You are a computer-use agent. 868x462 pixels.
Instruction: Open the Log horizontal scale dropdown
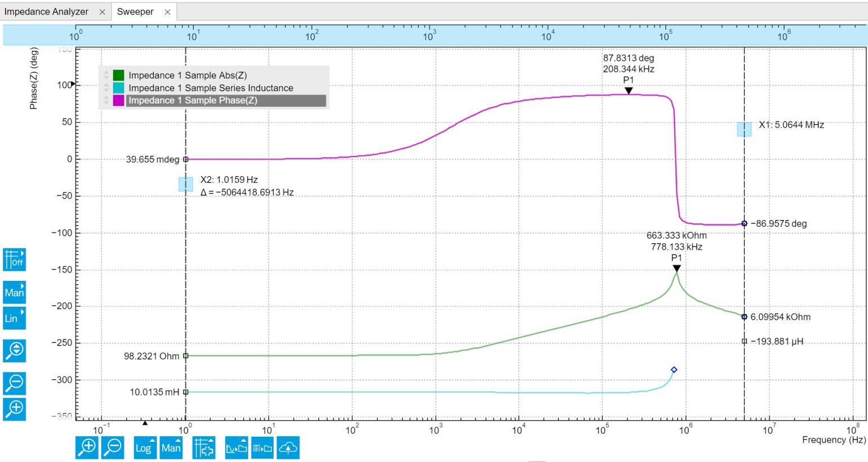click(x=145, y=447)
